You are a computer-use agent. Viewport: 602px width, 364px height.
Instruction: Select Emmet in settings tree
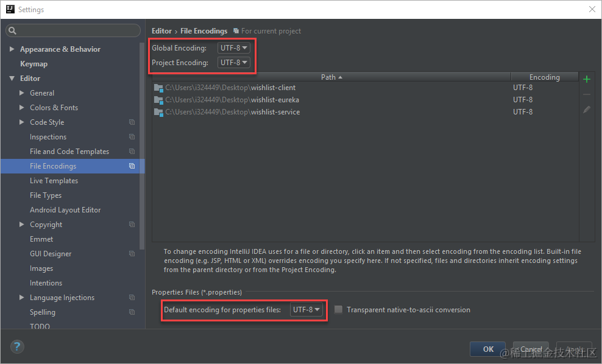(x=41, y=239)
